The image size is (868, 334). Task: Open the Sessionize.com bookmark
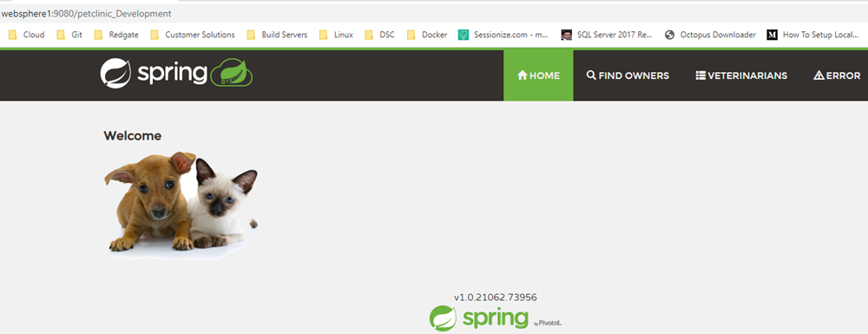pyautogui.click(x=503, y=35)
